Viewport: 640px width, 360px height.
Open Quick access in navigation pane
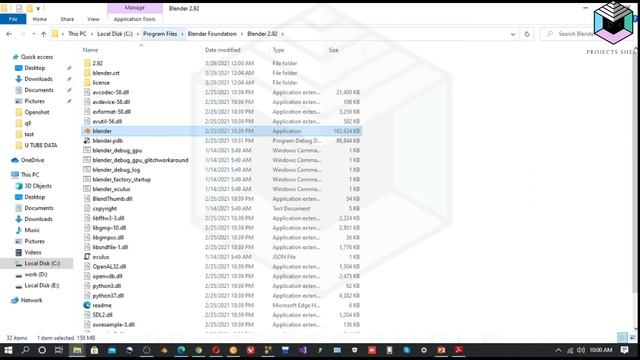33,57
